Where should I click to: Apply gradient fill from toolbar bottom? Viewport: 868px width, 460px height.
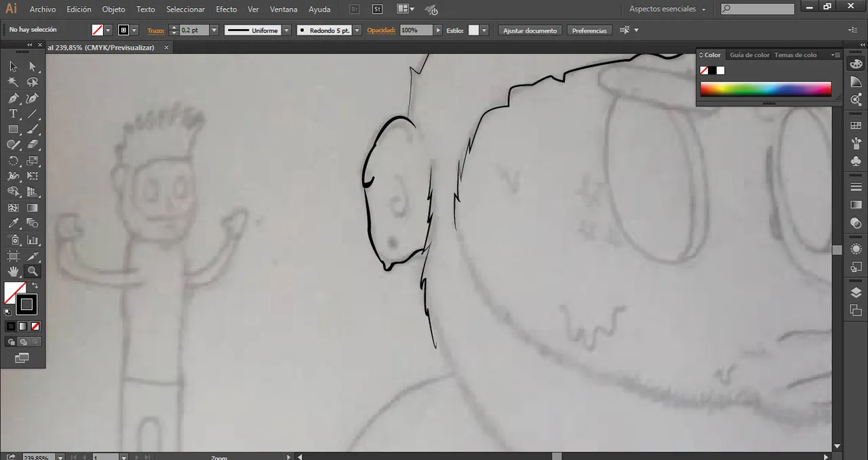[x=23, y=326]
